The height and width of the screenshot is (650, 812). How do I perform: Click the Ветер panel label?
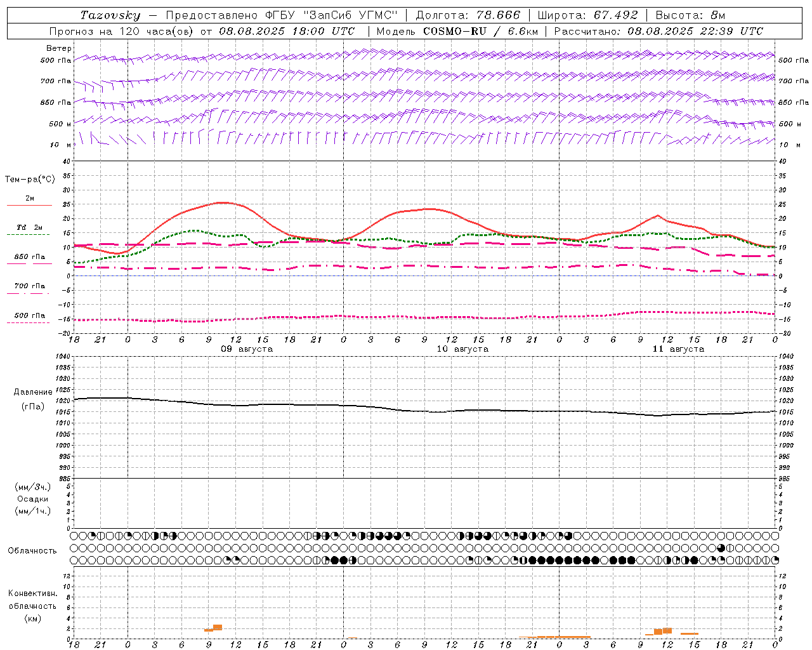(x=59, y=48)
